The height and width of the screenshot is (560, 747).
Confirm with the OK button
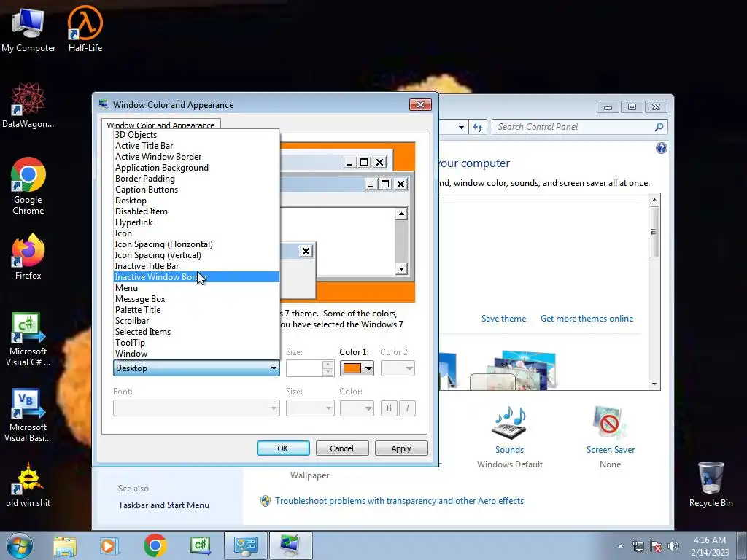[x=283, y=448]
